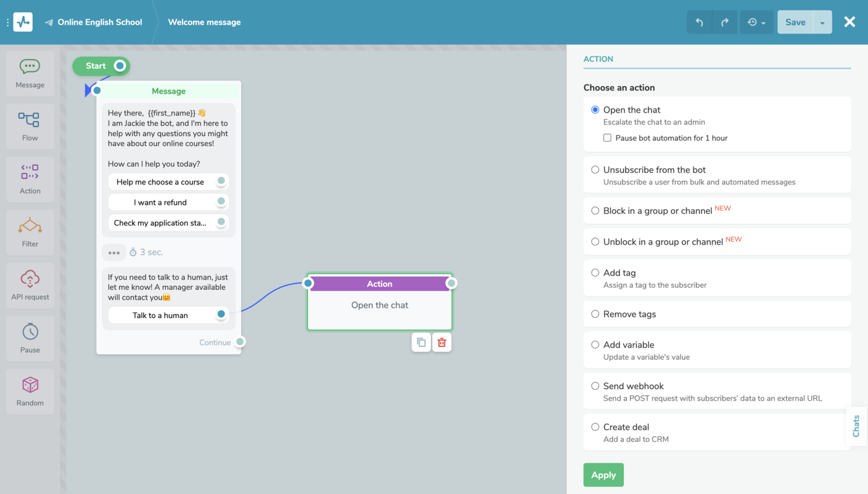This screenshot has height=494, width=868.
Task: Select the Filter block icon
Action: click(30, 232)
